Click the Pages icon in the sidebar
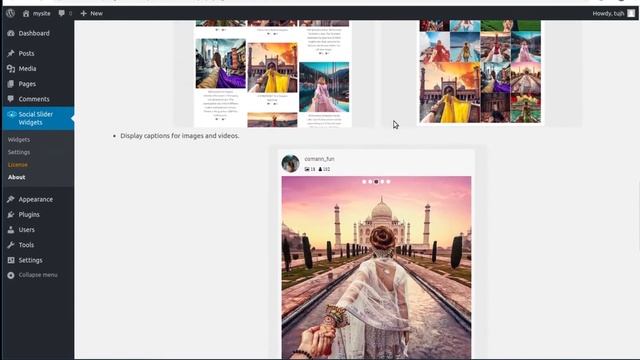Viewport: 640px width, 360px height. tap(11, 84)
